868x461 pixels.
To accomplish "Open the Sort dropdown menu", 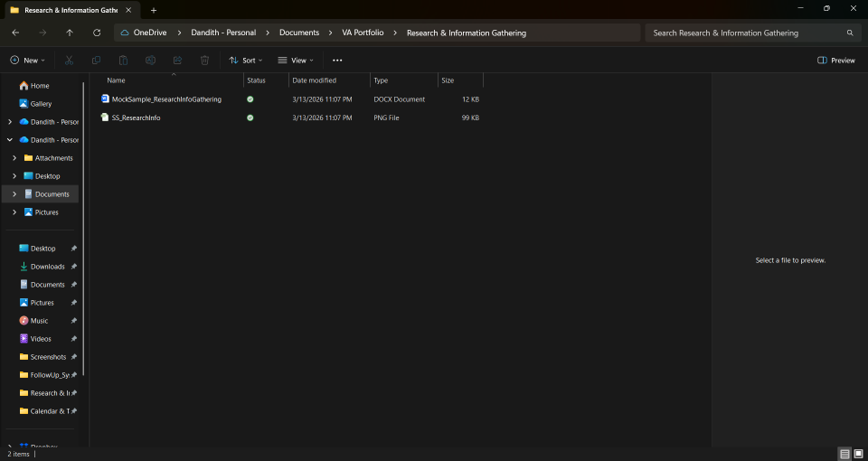I will tap(246, 61).
